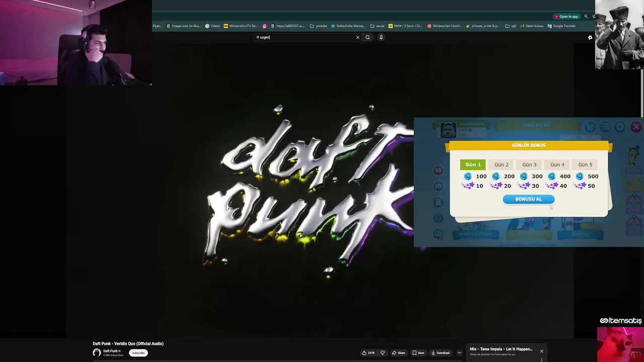
Task: Open the Mix - Tame Impala playlist title
Action: tap(501, 349)
